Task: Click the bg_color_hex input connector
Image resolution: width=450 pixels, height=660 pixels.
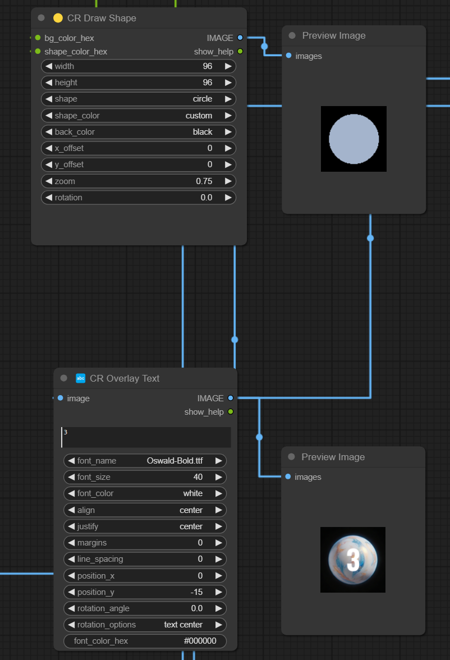Action: (38, 38)
